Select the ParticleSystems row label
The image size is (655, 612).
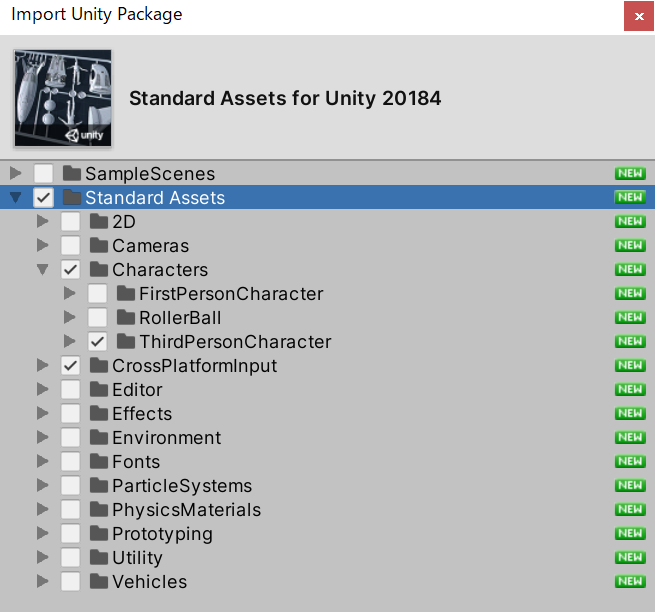click(x=182, y=486)
